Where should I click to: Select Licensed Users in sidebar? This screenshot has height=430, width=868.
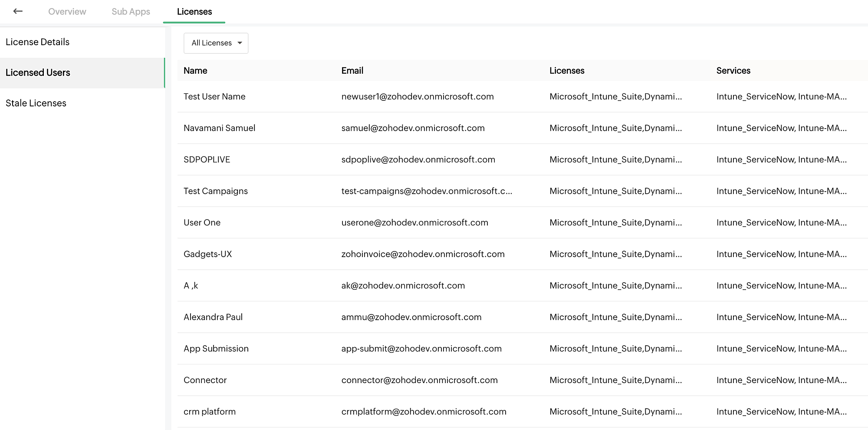coord(38,73)
